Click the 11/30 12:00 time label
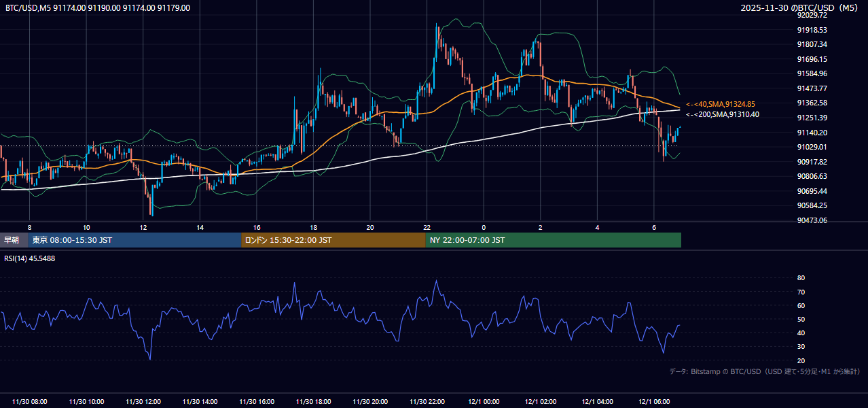The image size is (868, 408). coord(143,402)
